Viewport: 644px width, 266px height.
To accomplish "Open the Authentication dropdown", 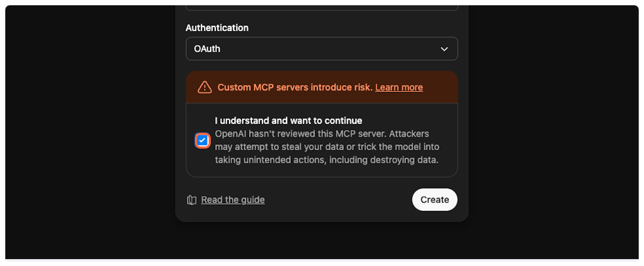I will point(321,49).
